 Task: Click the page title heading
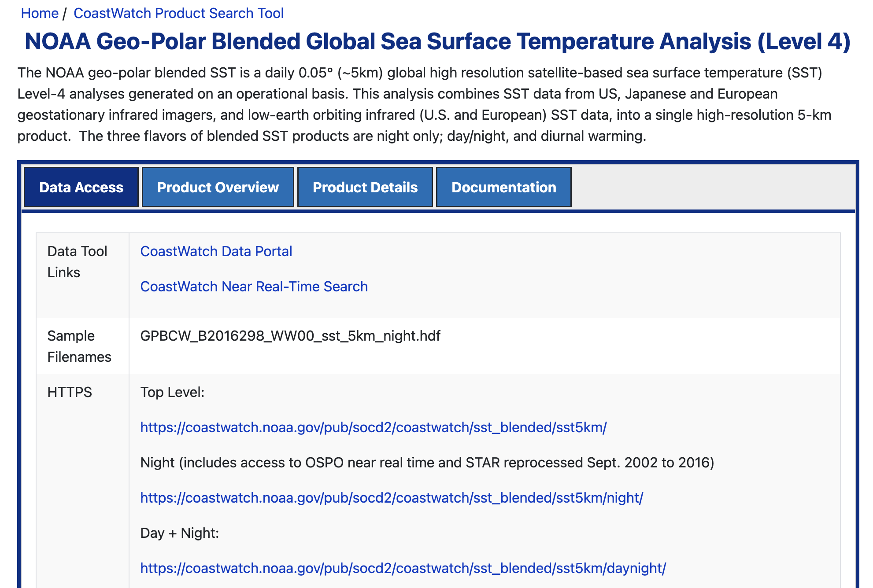437,41
